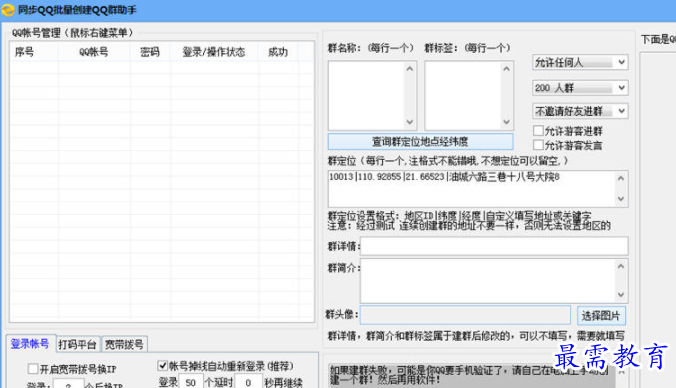This screenshot has width=676, height=388.
Task: Click the 密码 column header
Action: tap(150, 52)
